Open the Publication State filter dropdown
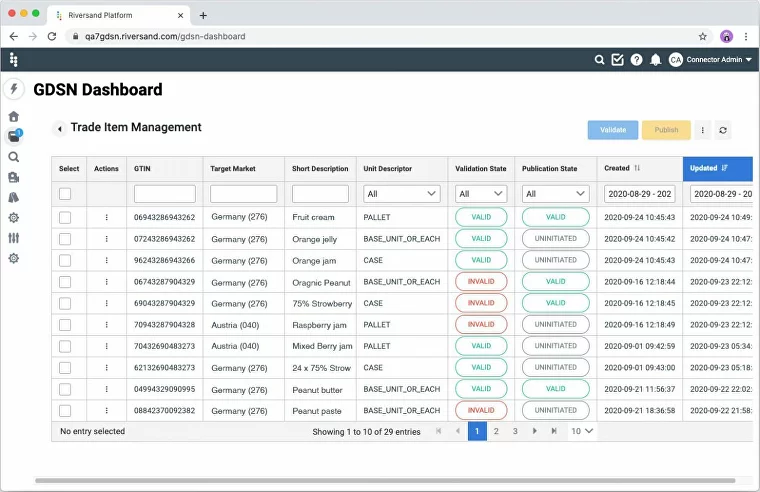Screen dimensions: 760x492 click(555, 194)
